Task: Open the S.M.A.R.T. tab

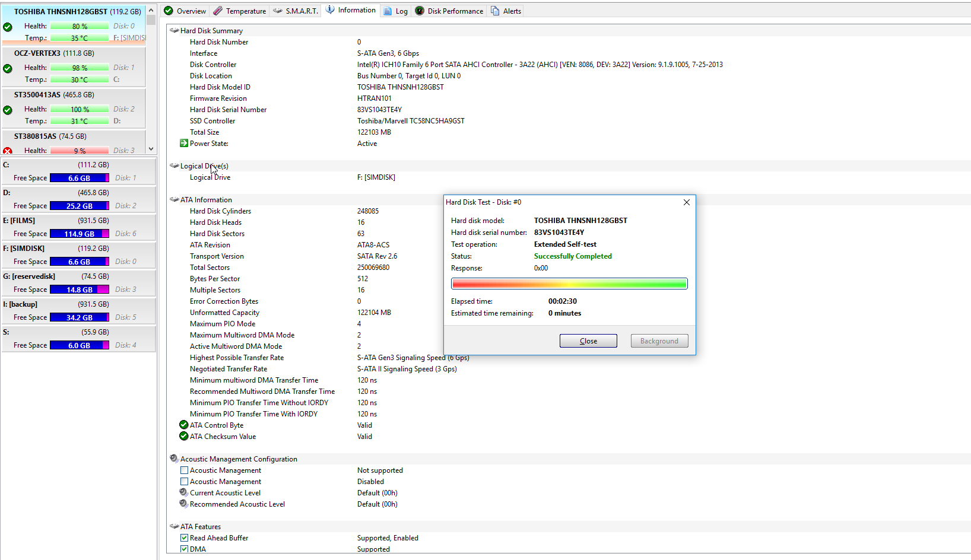Action: 295,11
